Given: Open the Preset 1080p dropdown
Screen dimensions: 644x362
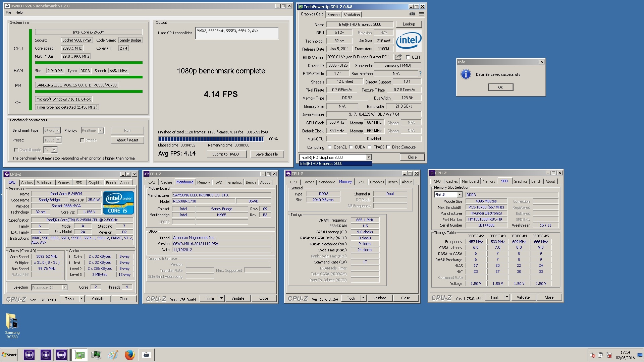Looking at the screenshot, I should tap(58, 140).
